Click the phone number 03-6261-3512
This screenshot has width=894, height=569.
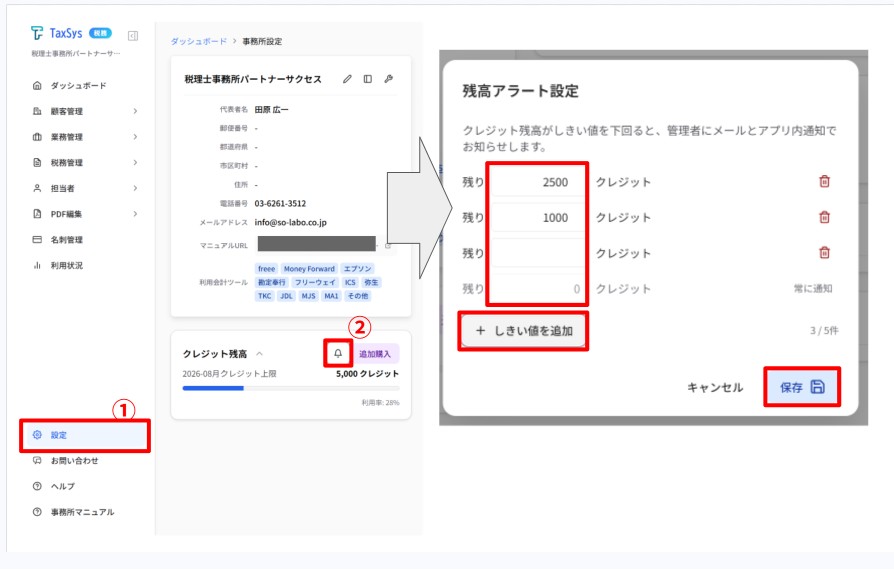[x=280, y=204]
